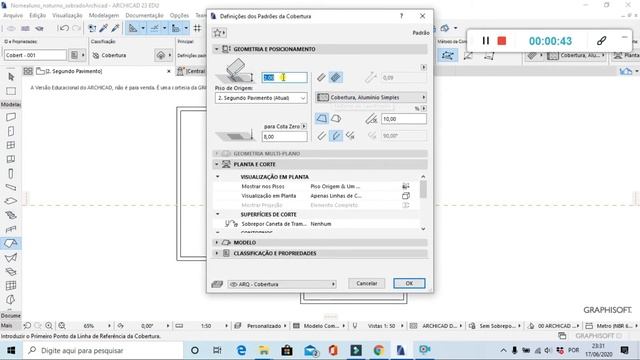
Task: Collapse the Planta e Corte section
Action: click(x=217, y=164)
